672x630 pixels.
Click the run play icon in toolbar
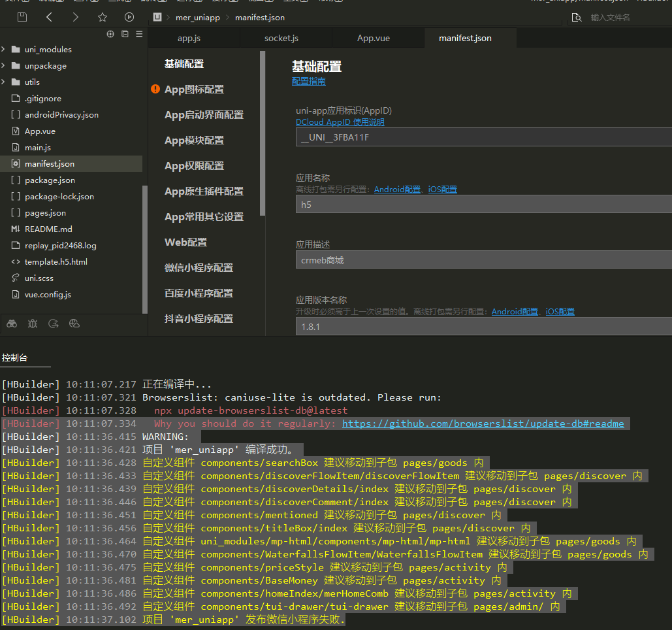click(129, 17)
